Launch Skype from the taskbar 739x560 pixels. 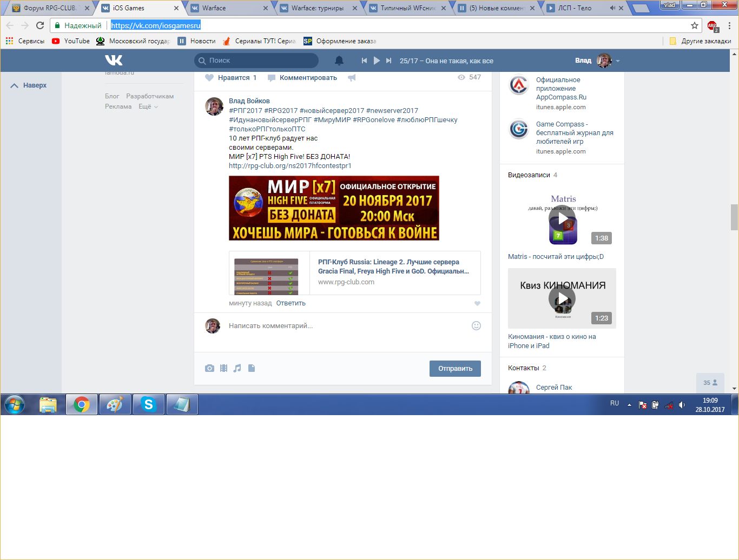148,404
